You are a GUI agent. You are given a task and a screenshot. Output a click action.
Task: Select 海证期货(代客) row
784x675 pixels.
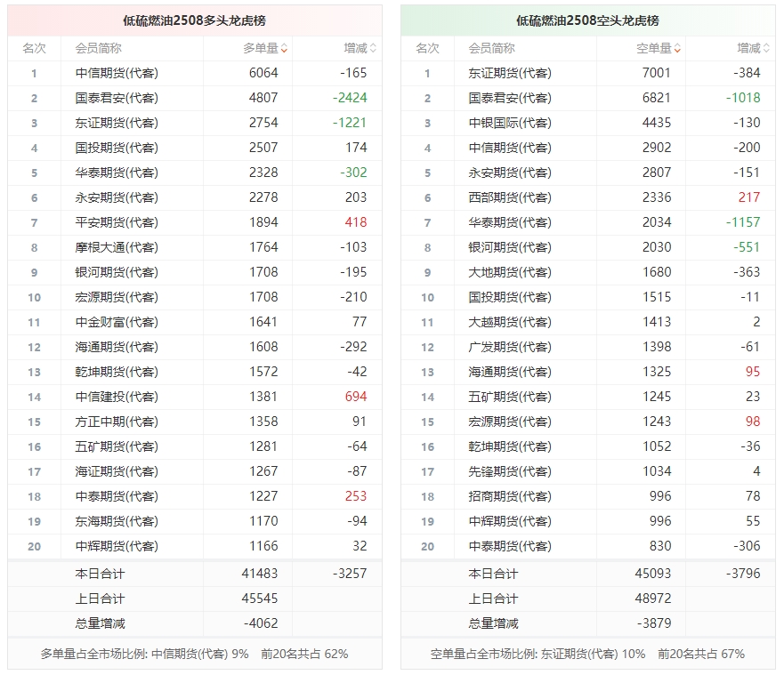[195, 471]
